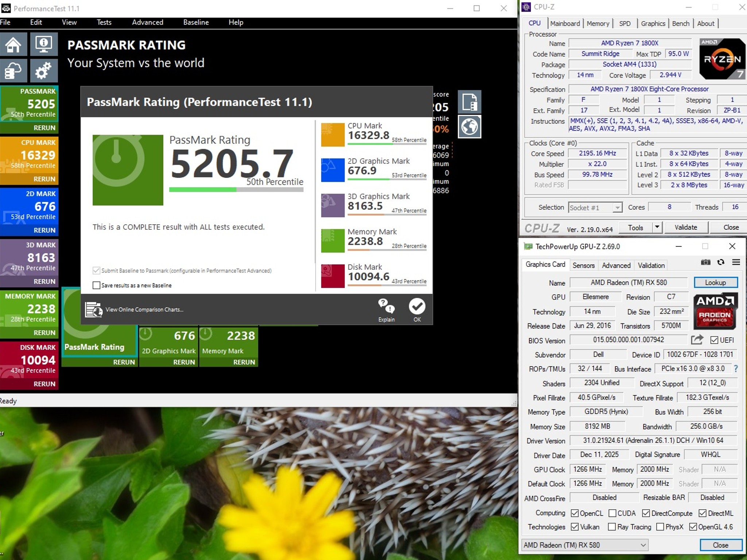Image resolution: width=747 pixels, height=560 pixels.
Task: Click the GPU-Z BIOS export share icon
Action: pos(697,340)
